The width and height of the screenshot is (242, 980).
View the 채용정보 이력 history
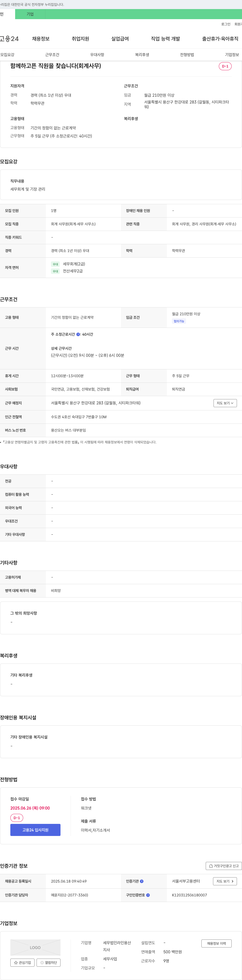[x=217, y=943]
